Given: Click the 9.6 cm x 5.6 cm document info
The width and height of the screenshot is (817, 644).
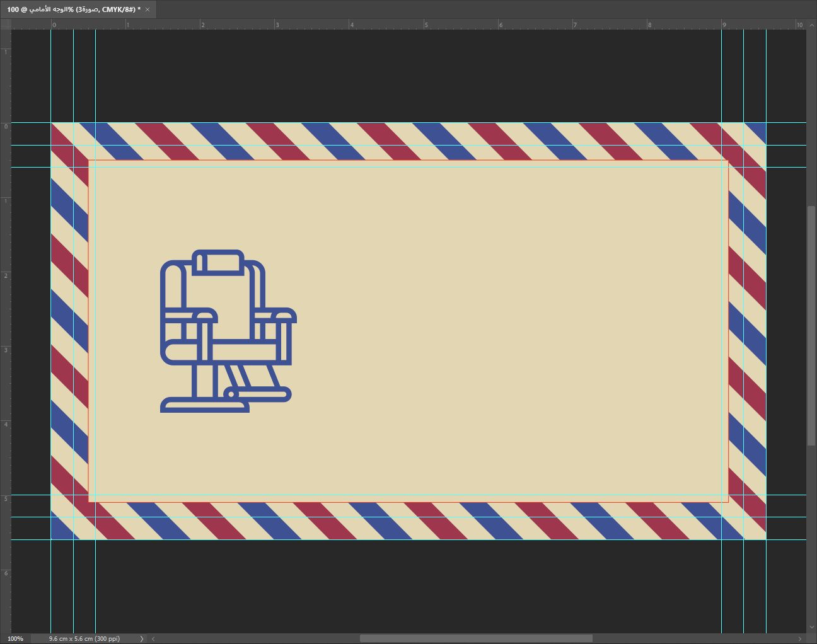Looking at the screenshot, I should pyautogui.click(x=84, y=638).
